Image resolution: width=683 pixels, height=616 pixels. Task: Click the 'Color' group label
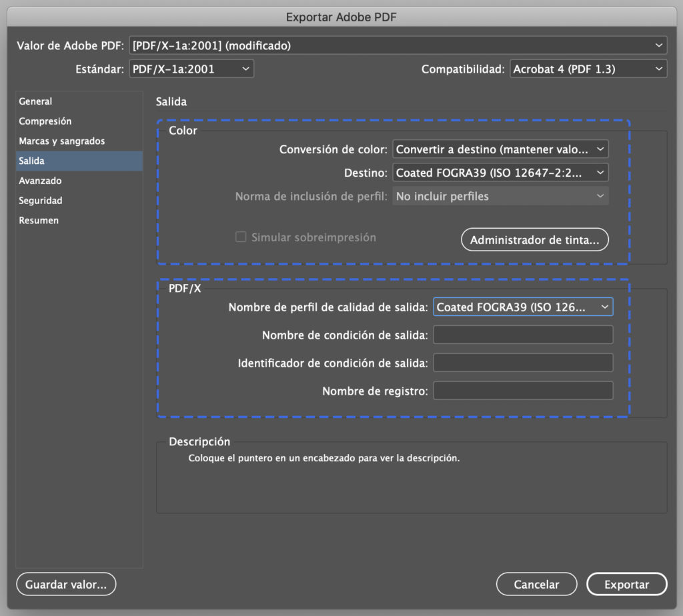click(x=183, y=130)
